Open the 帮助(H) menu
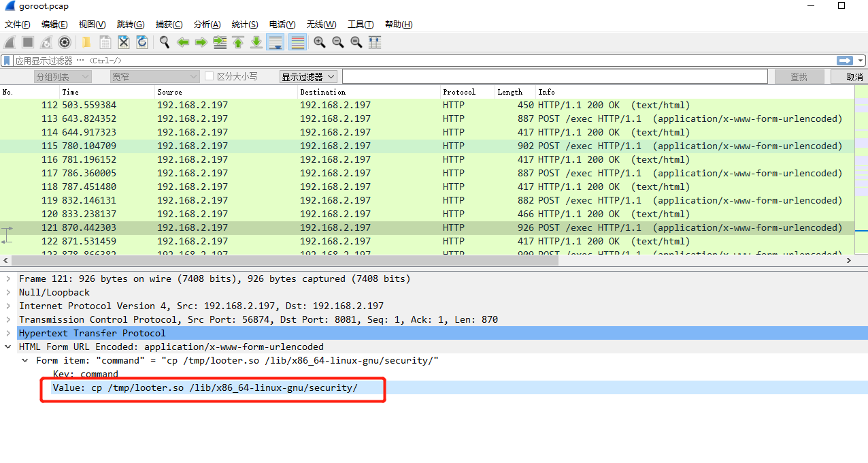The height and width of the screenshot is (463, 868). (399, 25)
